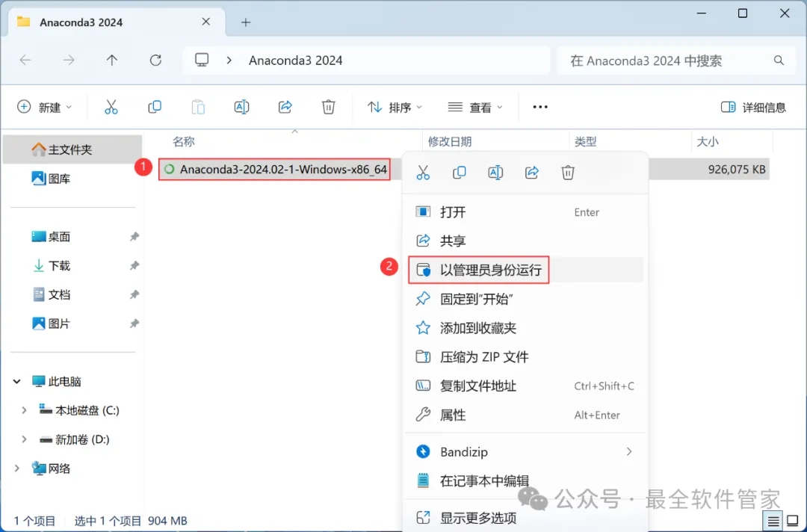The width and height of the screenshot is (807, 532).
Task: Sort by the 大小 column header
Action: coord(707,141)
